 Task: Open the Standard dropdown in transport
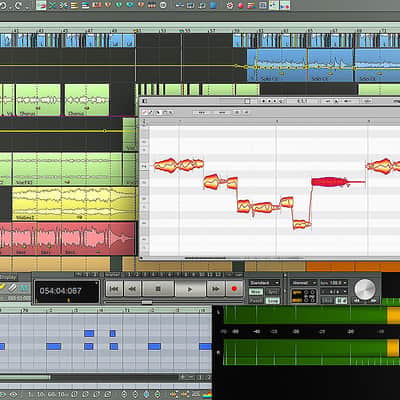tap(264, 283)
